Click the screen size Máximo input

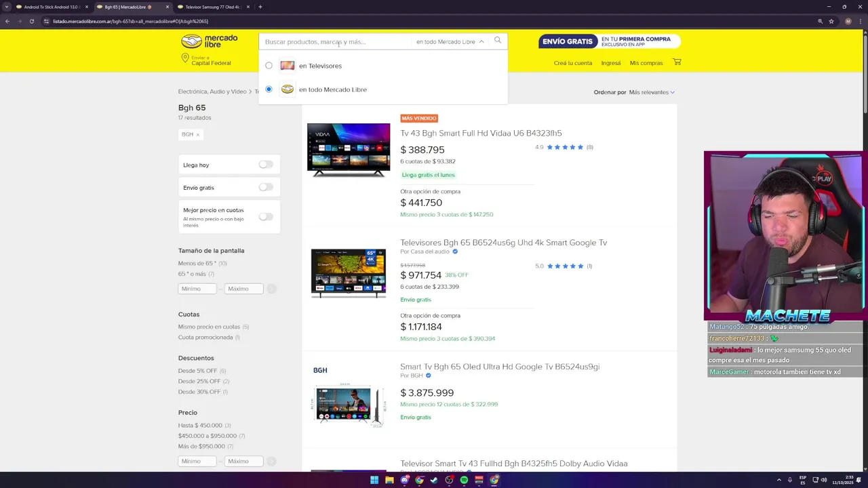tap(243, 289)
